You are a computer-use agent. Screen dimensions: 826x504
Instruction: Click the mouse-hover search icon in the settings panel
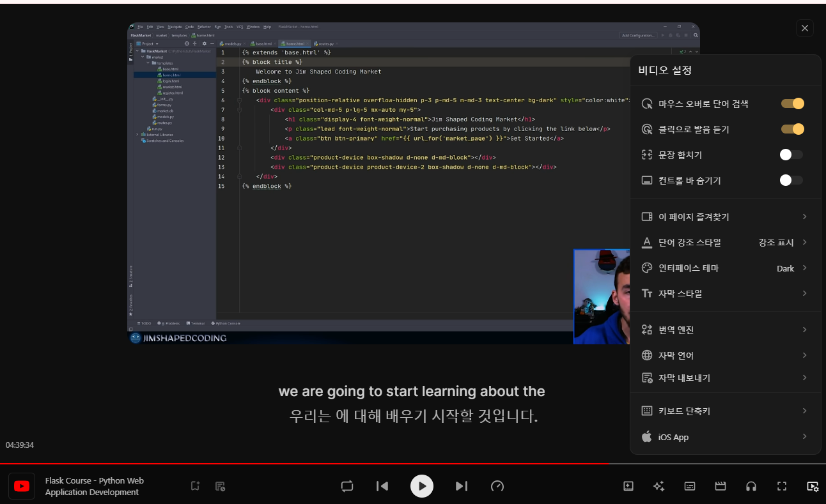click(x=647, y=103)
